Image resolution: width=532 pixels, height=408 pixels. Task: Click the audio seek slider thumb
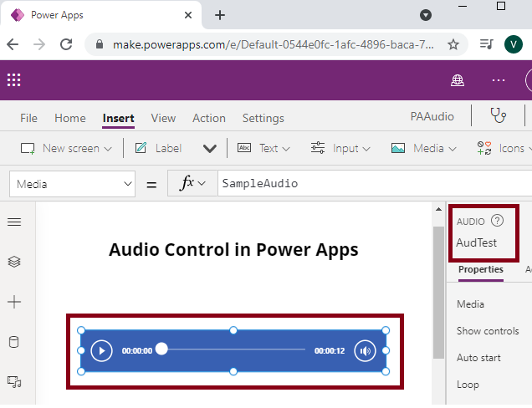[x=161, y=349]
